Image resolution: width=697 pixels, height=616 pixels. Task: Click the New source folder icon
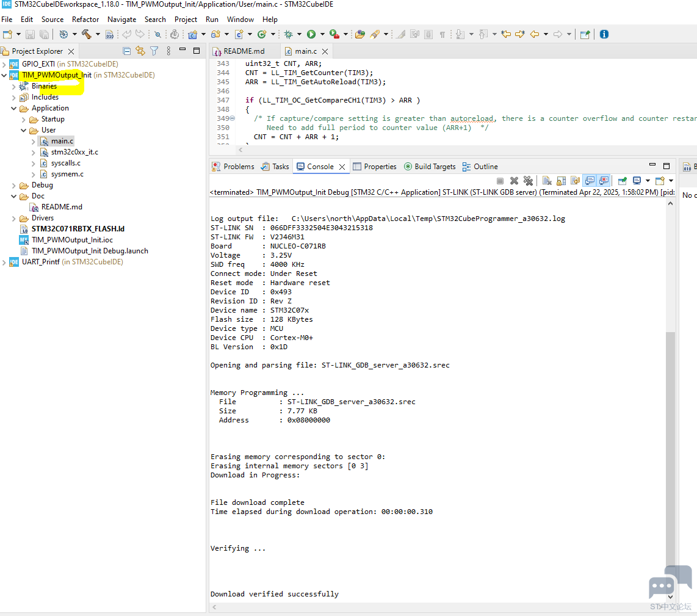(x=215, y=34)
